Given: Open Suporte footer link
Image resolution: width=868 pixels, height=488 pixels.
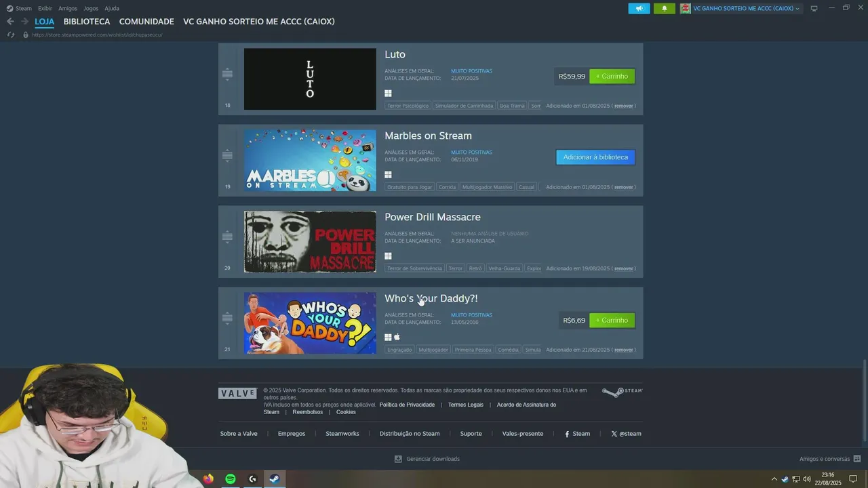Looking at the screenshot, I should pyautogui.click(x=471, y=434).
